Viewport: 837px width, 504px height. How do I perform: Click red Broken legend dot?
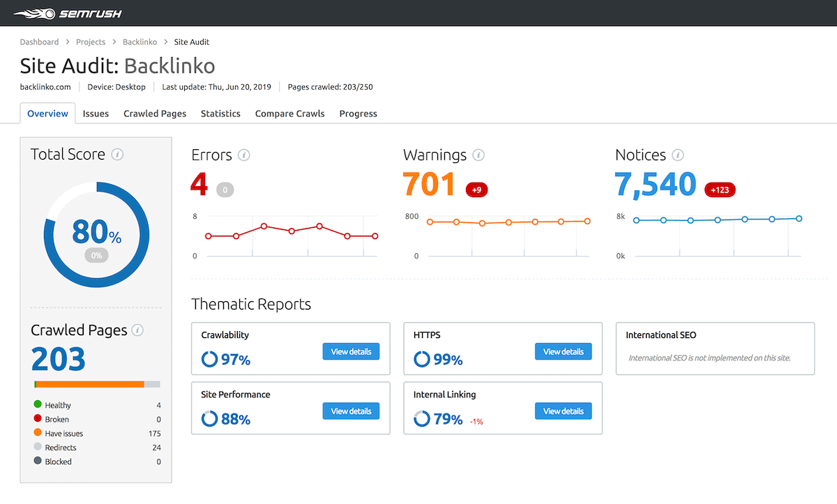(37, 419)
